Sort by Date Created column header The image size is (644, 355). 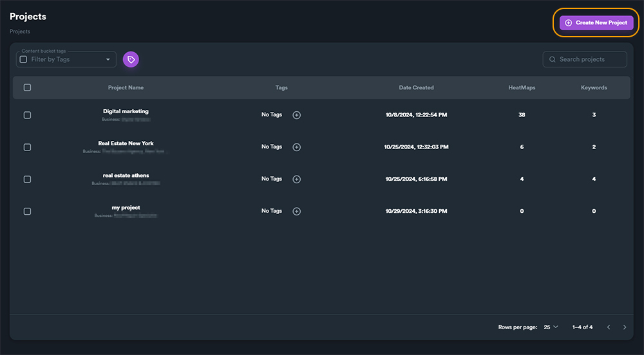point(416,87)
